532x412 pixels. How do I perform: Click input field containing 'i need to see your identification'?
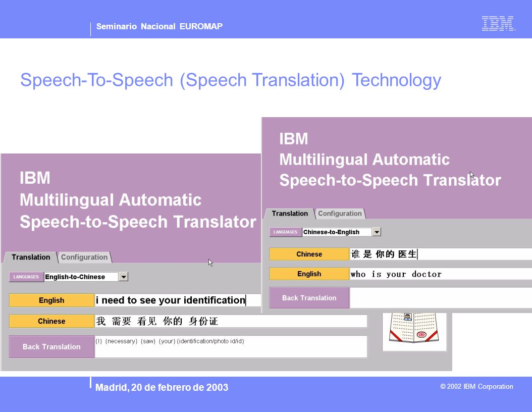pos(178,300)
